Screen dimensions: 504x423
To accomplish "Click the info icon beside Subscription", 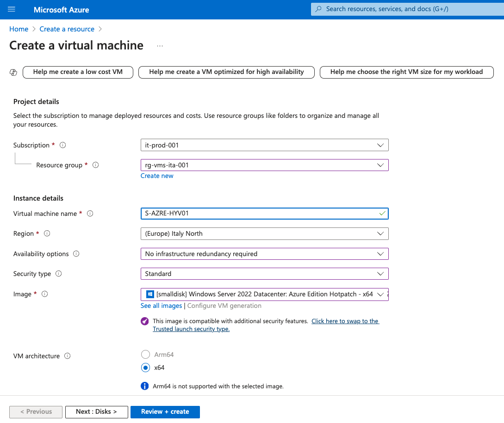I will (62, 145).
